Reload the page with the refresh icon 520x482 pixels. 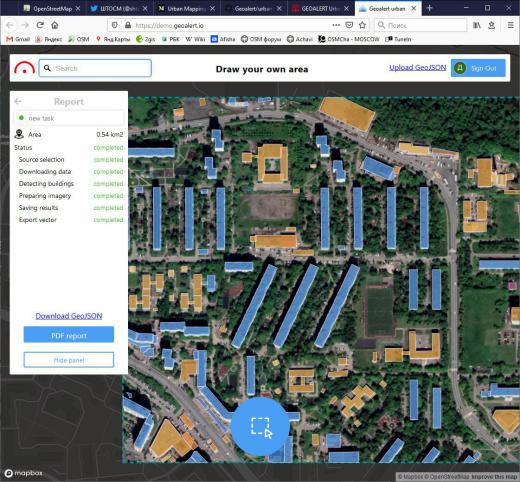coord(40,25)
